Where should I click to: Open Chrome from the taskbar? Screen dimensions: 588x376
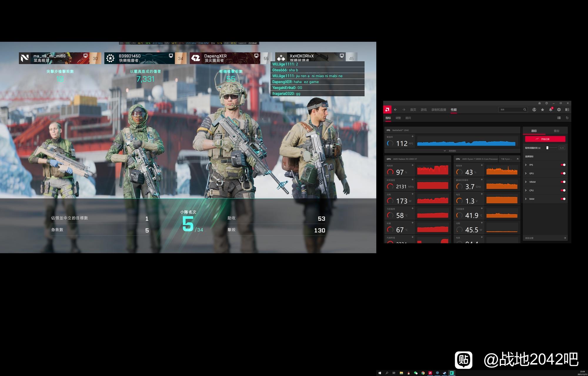point(423,373)
